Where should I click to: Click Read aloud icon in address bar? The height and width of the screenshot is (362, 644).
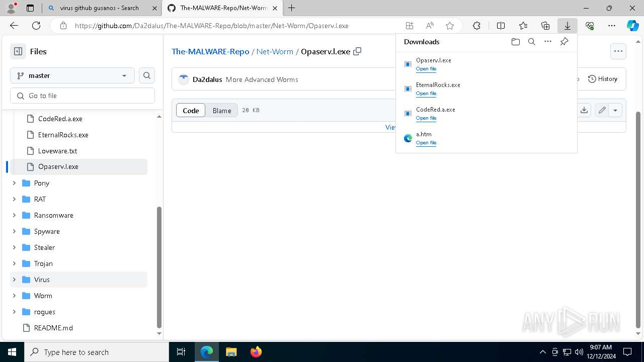click(x=430, y=26)
